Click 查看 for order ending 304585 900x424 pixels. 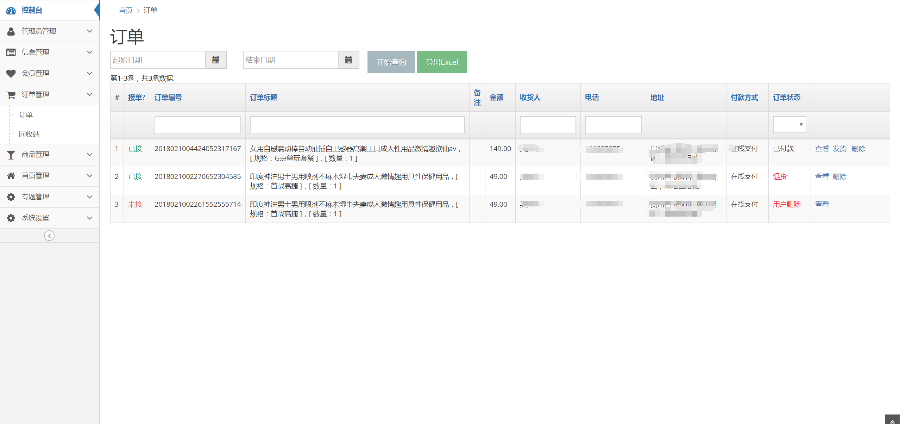coord(822,177)
